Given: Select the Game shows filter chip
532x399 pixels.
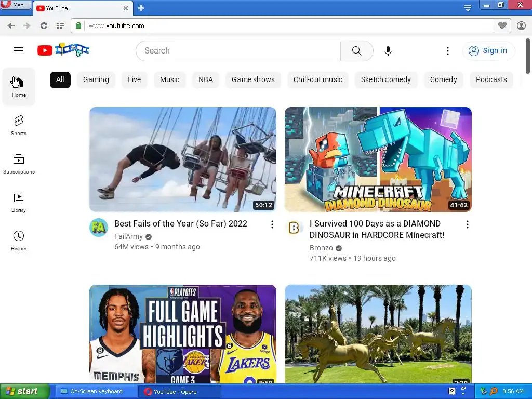Looking at the screenshot, I should pos(253,79).
